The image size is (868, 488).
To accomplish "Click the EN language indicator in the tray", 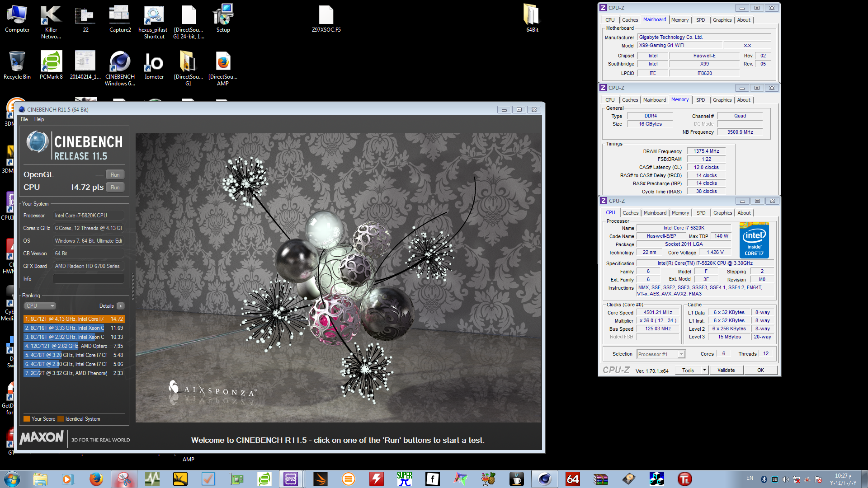I will (x=750, y=478).
